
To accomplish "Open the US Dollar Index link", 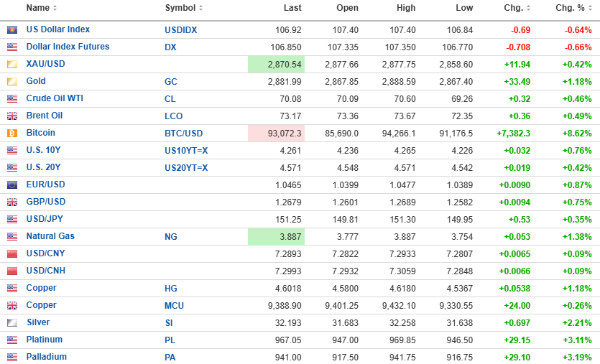I will [57, 29].
